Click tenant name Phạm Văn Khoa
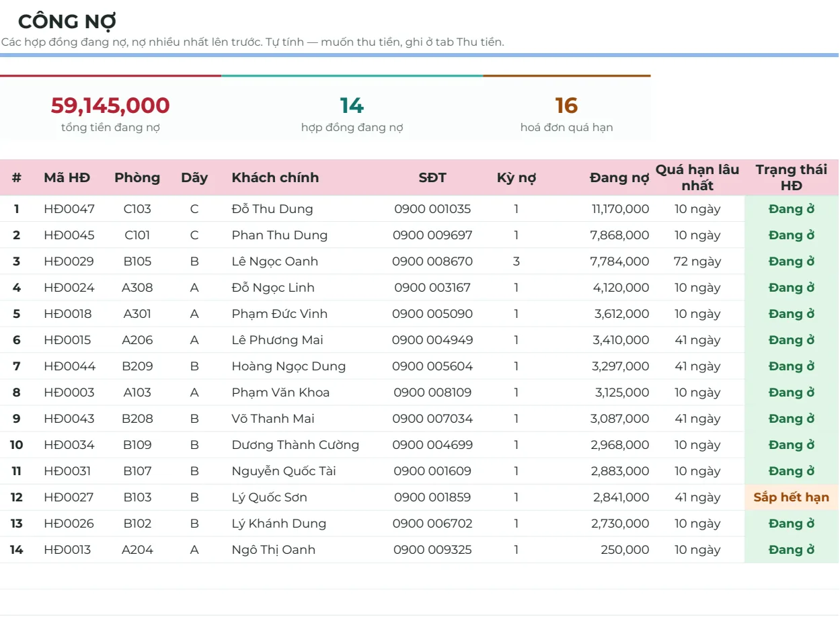Screen dimensions: 840x617 [x=280, y=393]
